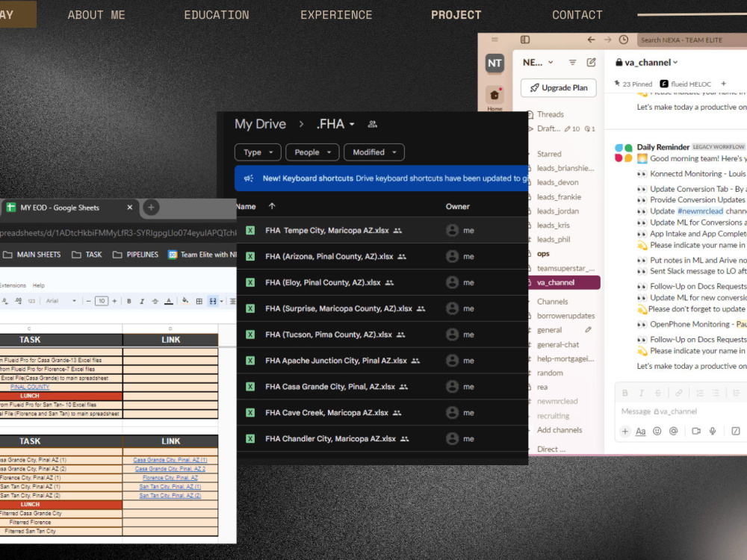Compose a new Slack message

(x=591, y=63)
